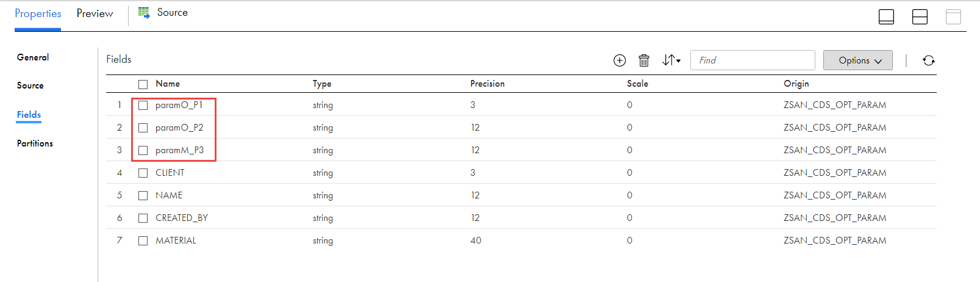Click the Find search field
Screen dimensions: 980x282
pyautogui.click(x=753, y=60)
